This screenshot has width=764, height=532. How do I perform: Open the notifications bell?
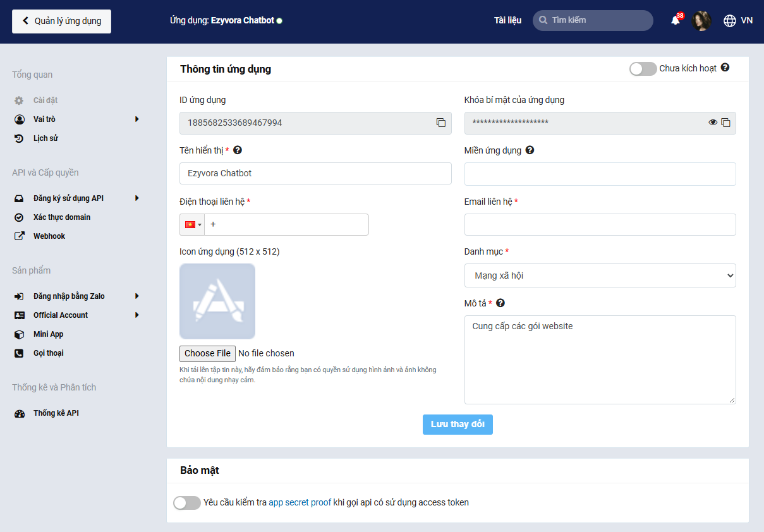pos(676,20)
